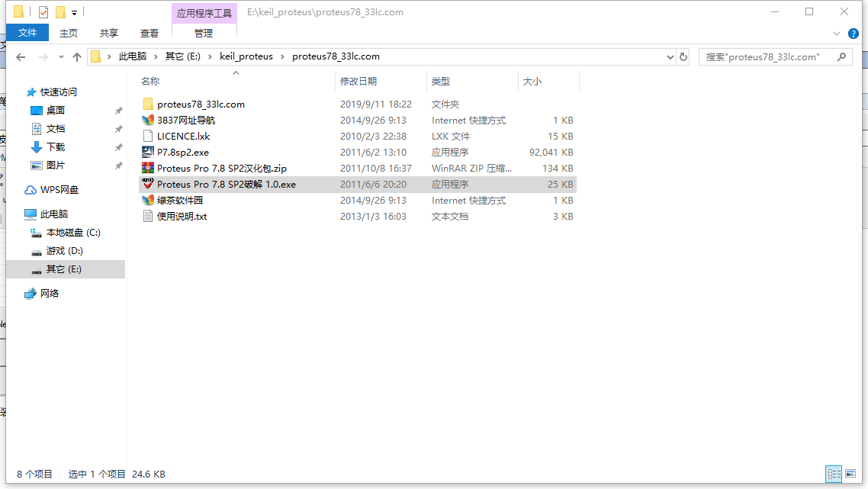Click 此电脑 in the address bar
Image resolution: width=868 pixels, height=489 pixels.
pos(132,56)
